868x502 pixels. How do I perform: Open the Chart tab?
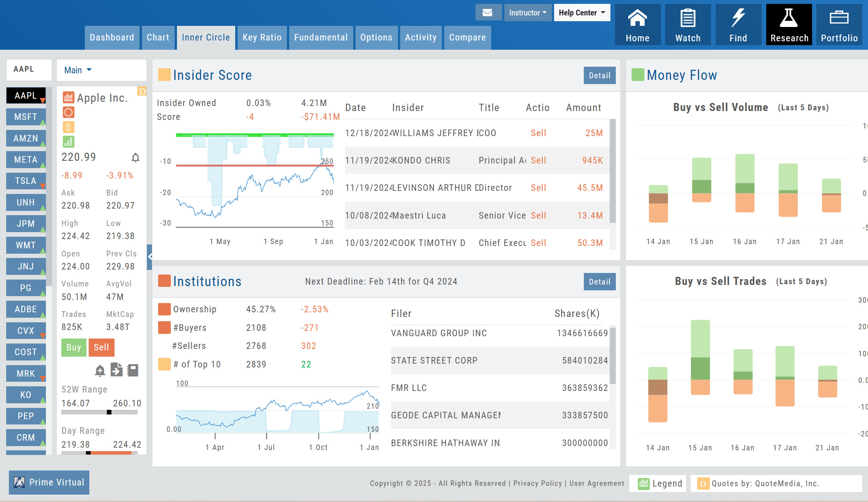pyautogui.click(x=158, y=38)
